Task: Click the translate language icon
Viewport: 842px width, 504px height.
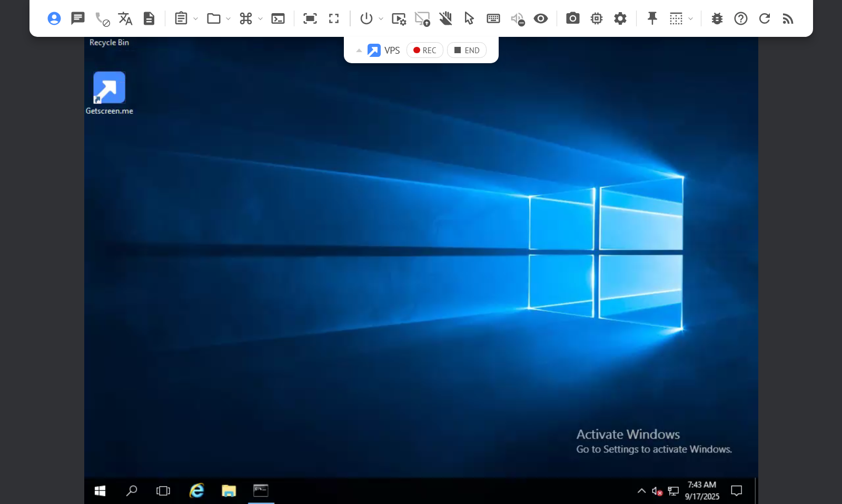Action: pyautogui.click(x=125, y=18)
